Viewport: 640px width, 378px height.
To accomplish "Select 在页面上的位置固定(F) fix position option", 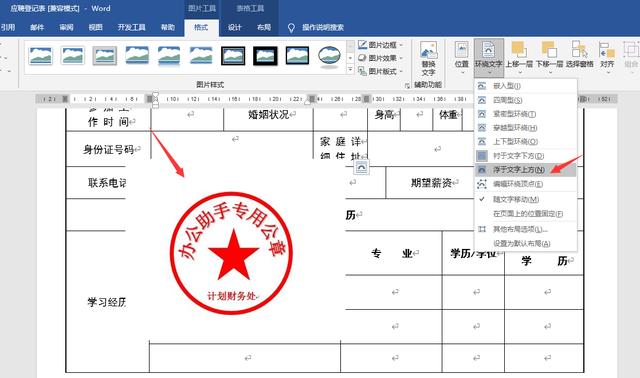I will [x=526, y=213].
